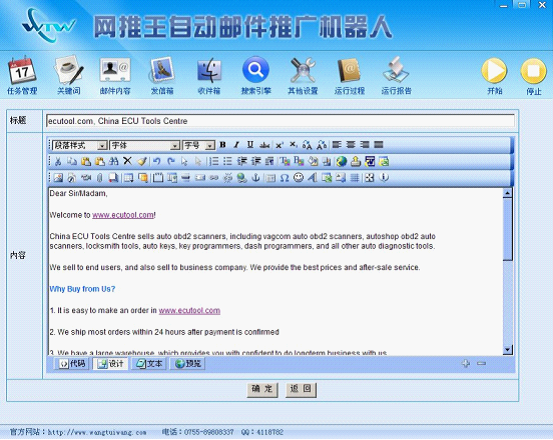Click the editor vertical scrollbar thumb

(x=508, y=229)
